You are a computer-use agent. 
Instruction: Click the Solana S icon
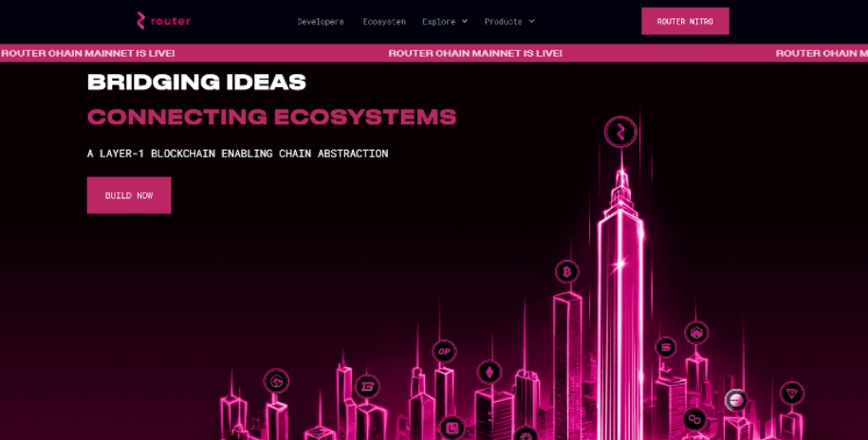(x=666, y=348)
